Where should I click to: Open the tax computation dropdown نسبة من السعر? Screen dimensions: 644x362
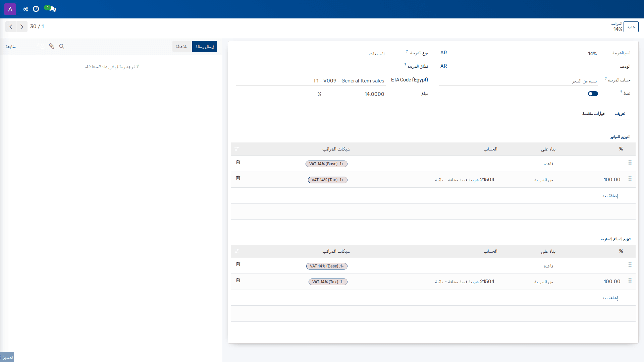(x=518, y=81)
